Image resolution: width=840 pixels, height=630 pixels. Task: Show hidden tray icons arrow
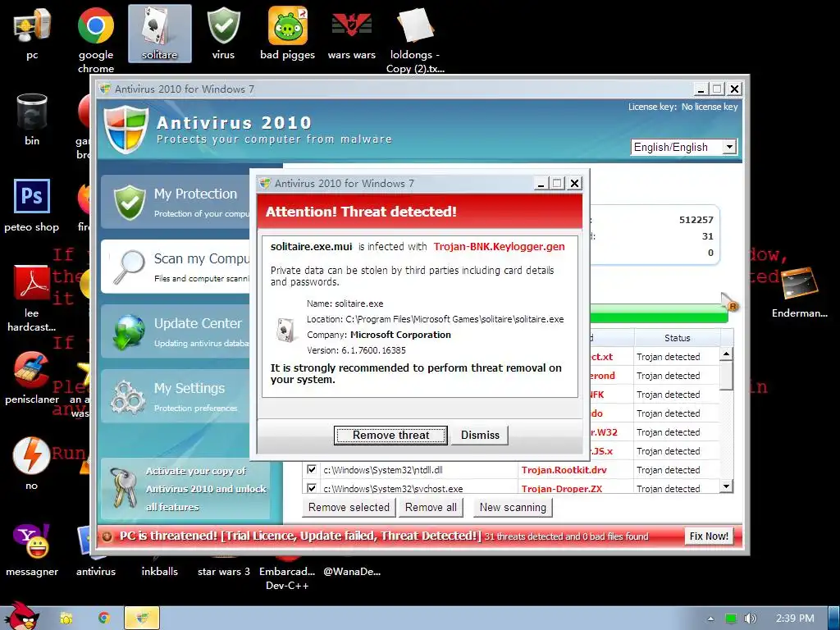pos(710,619)
